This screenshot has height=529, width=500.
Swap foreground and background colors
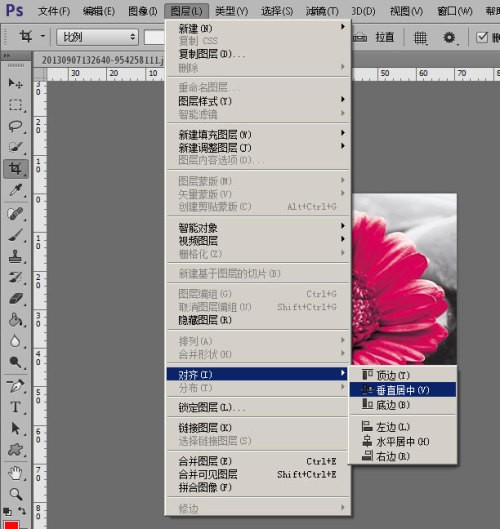(x=22, y=510)
